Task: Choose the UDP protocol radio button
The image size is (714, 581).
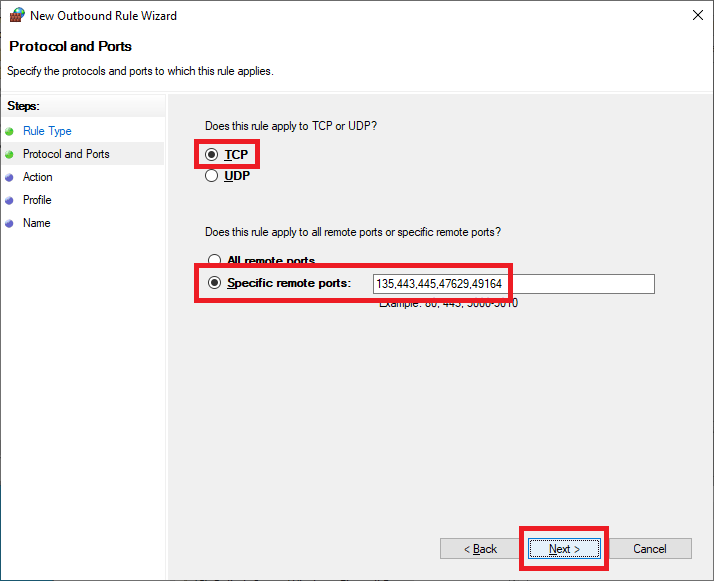Action: pyautogui.click(x=211, y=176)
